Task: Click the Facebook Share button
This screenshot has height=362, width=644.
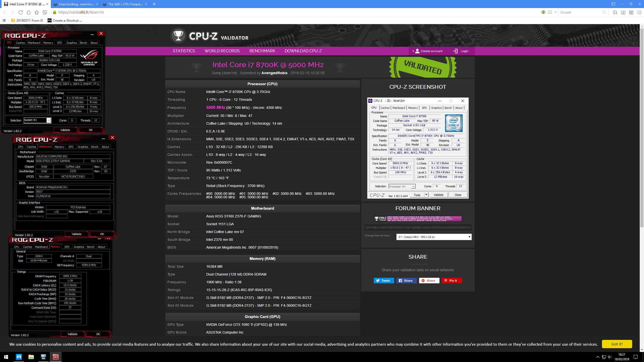Action: (x=406, y=281)
